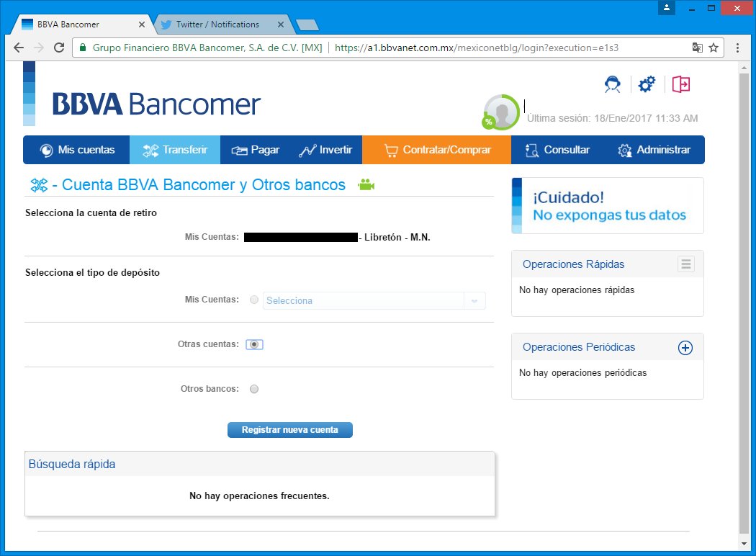Select the Otros bancos radio button

coord(254,389)
